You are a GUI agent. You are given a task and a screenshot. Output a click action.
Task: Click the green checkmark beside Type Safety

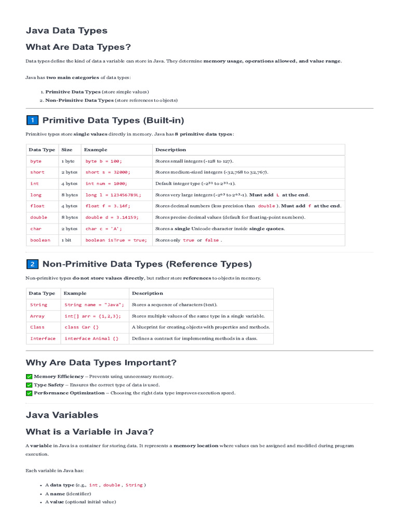pos(29,385)
